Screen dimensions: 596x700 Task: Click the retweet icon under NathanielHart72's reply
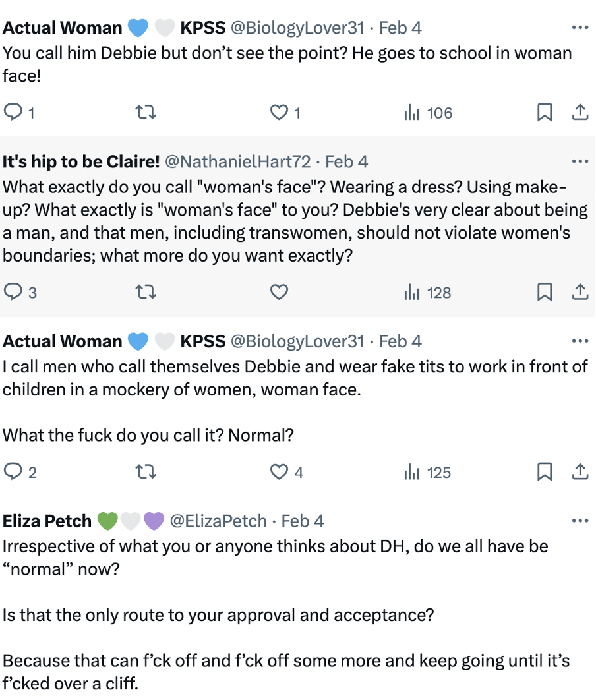point(146,292)
